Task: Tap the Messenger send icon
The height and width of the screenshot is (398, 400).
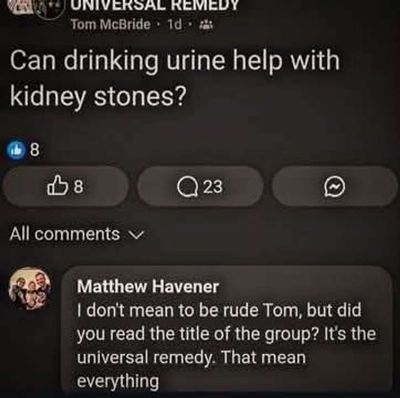Action: pyautogui.click(x=335, y=187)
